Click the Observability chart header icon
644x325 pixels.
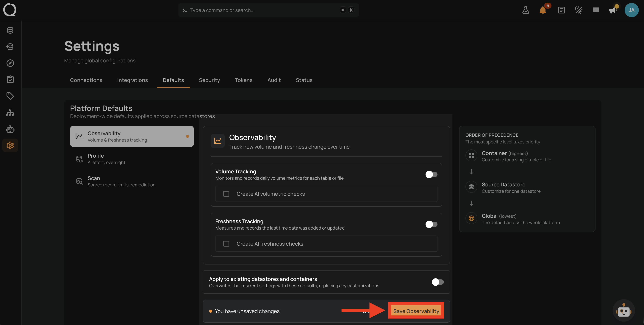[x=218, y=141]
